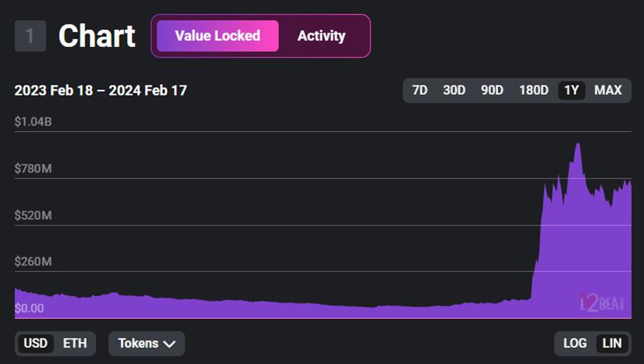The width and height of the screenshot is (644, 364).
Task: Switch to the Value Locked tab
Action: 218,36
